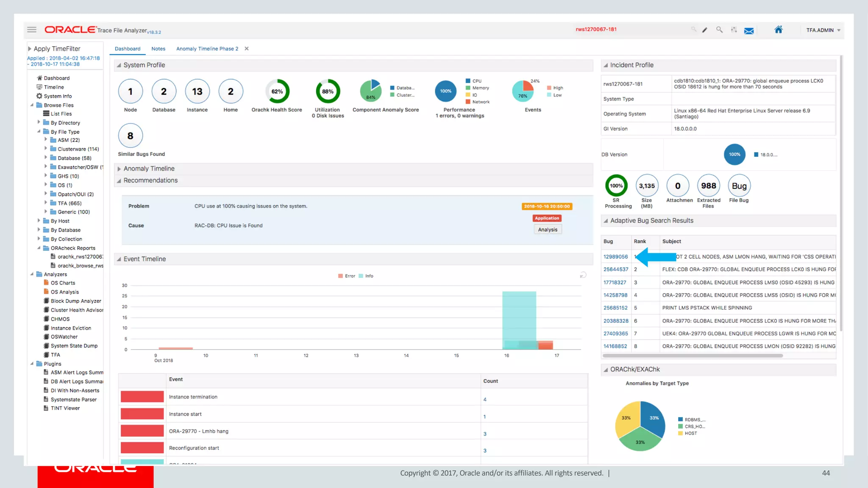868x488 pixels.
Task: Reset the Event Timeline chart zoom icon
Action: point(583,275)
